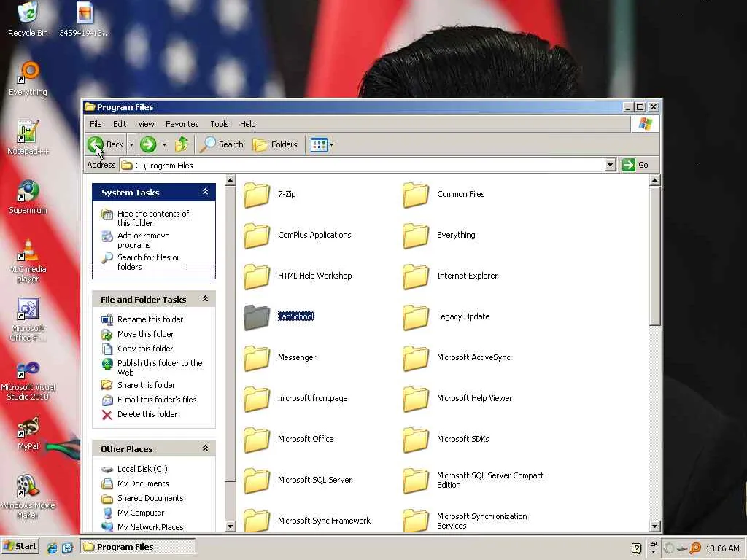Open the File menu

96,124
